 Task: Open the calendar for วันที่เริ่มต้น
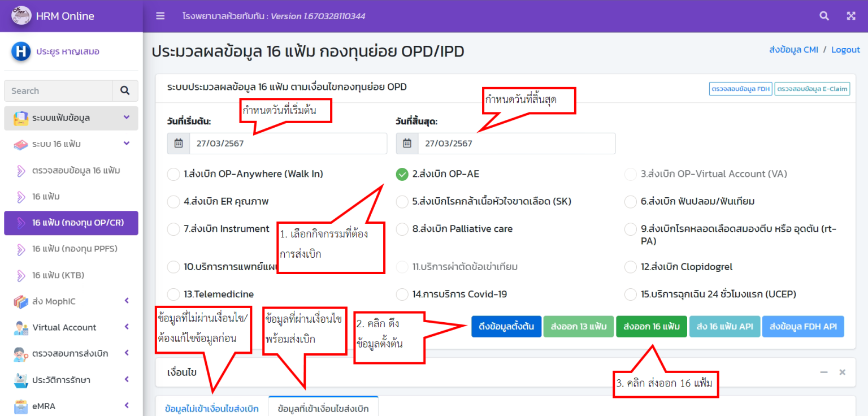(178, 143)
